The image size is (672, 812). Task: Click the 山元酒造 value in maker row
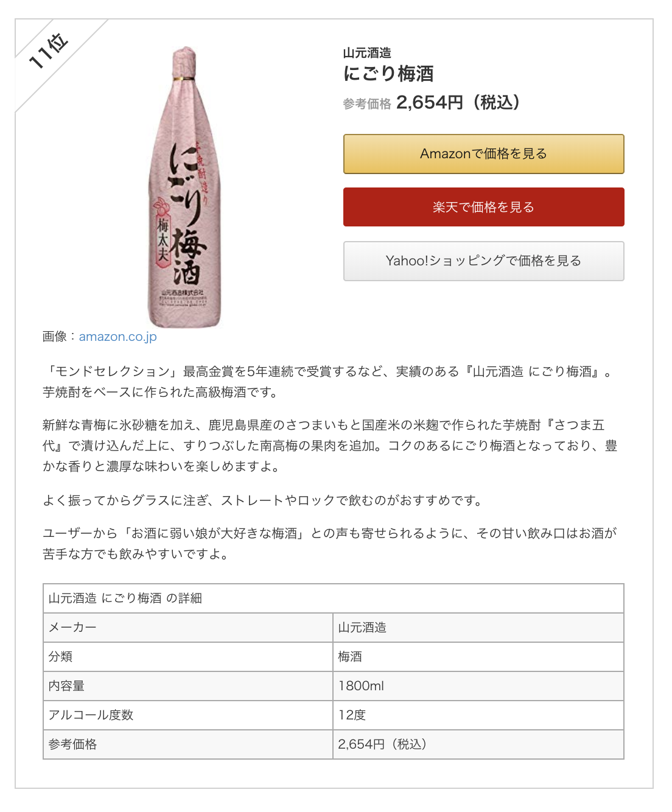point(478,628)
